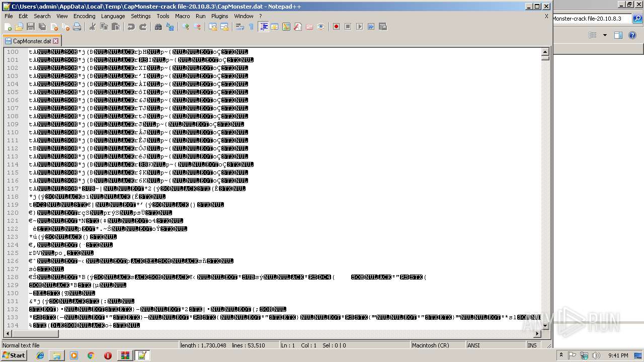The height and width of the screenshot is (362, 644).
Task: Toggle synchronize horizontal scrolling
Action: [x=224, y=27]
